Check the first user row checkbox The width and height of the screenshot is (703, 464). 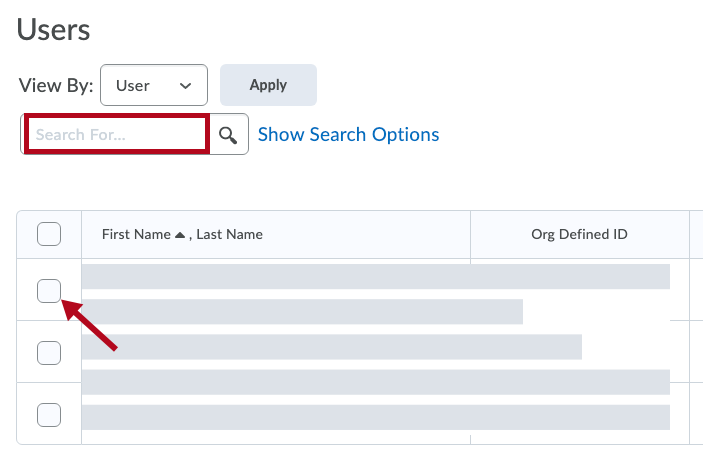coord(49,291)
